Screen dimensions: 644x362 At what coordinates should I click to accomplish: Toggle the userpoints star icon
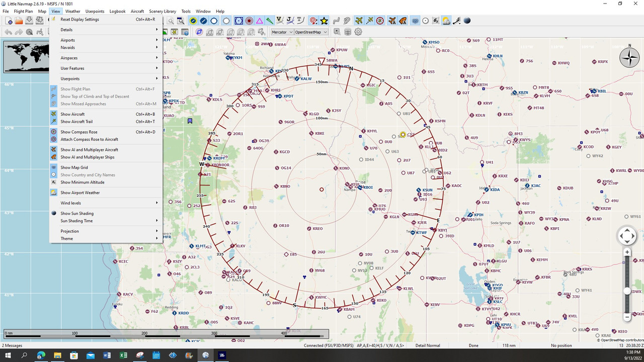point(323,21)
